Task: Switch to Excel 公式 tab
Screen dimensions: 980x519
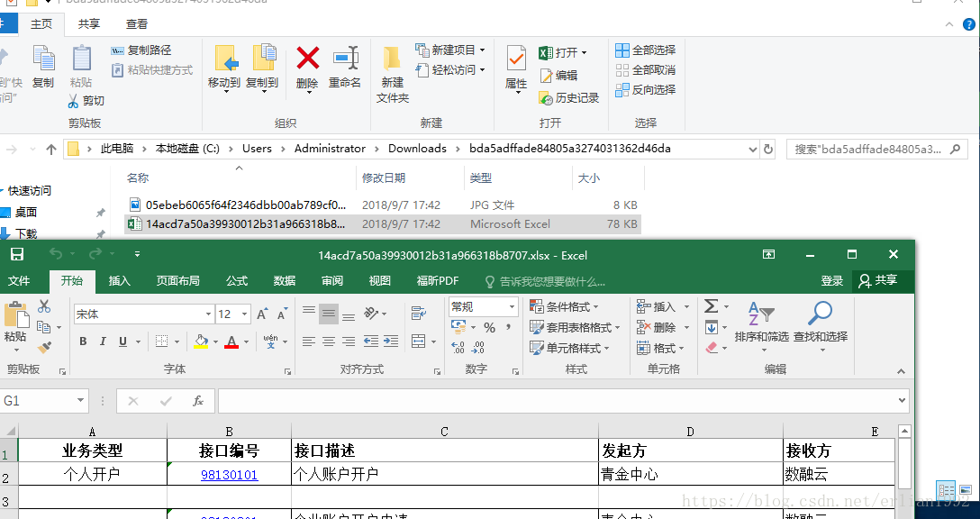Action: click(x=237, y=281)
